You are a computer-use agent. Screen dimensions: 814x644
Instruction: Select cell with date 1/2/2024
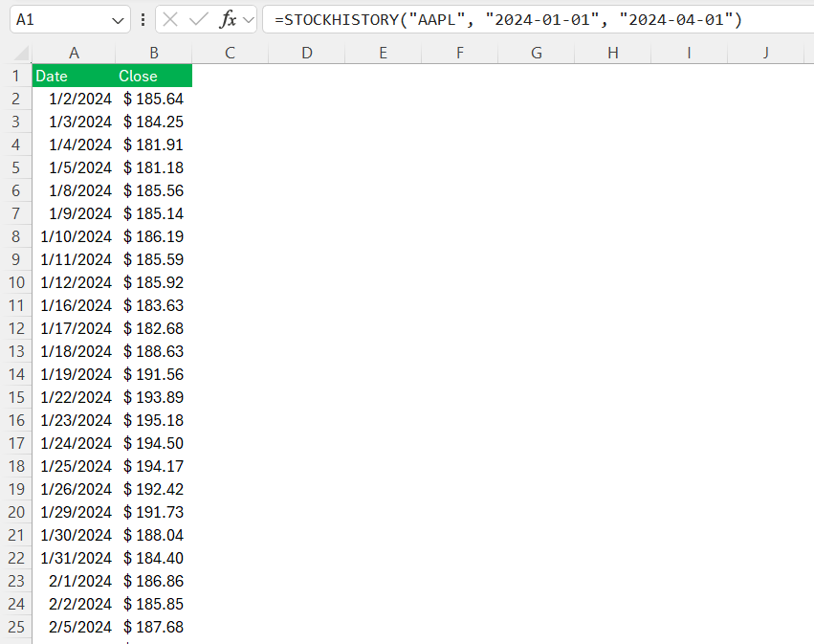(74, 99)
